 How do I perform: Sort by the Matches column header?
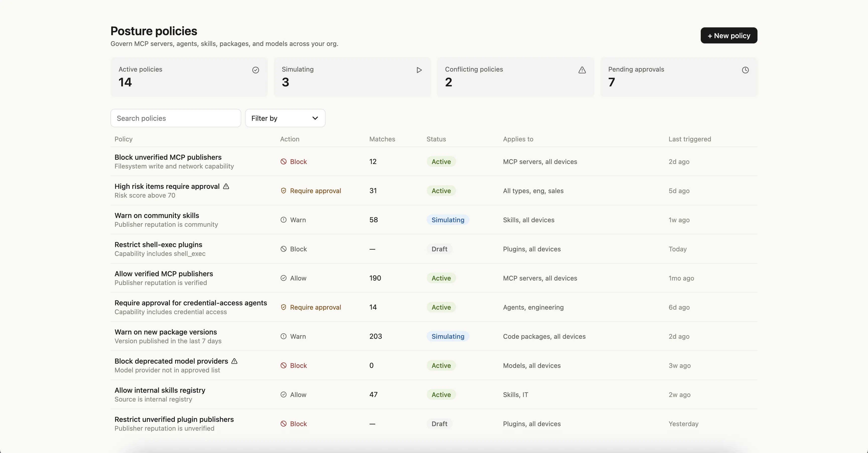(x=382, y=139)
